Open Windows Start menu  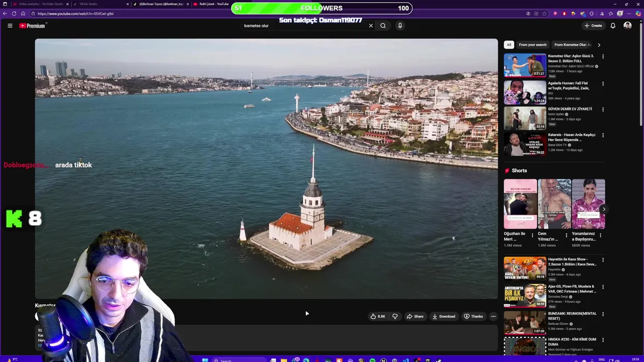[x=205, y=360]
